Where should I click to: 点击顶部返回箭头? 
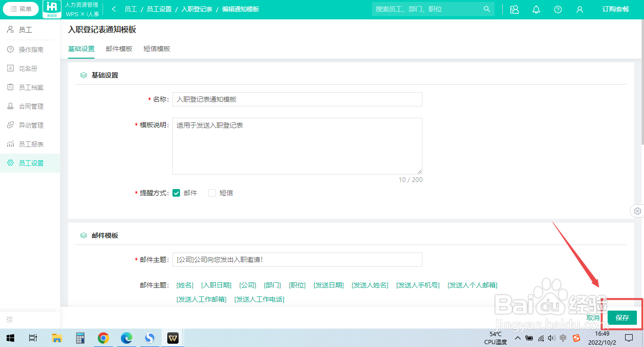113,9
